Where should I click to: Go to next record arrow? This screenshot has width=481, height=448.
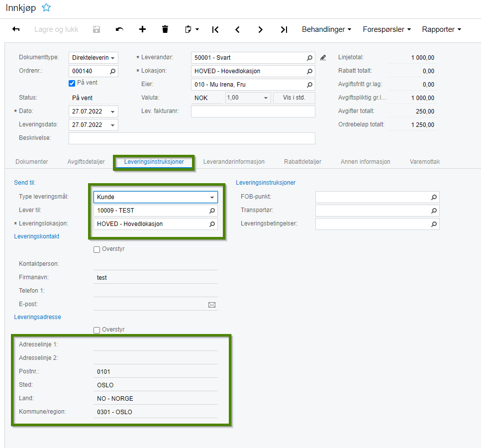point(261,29)
